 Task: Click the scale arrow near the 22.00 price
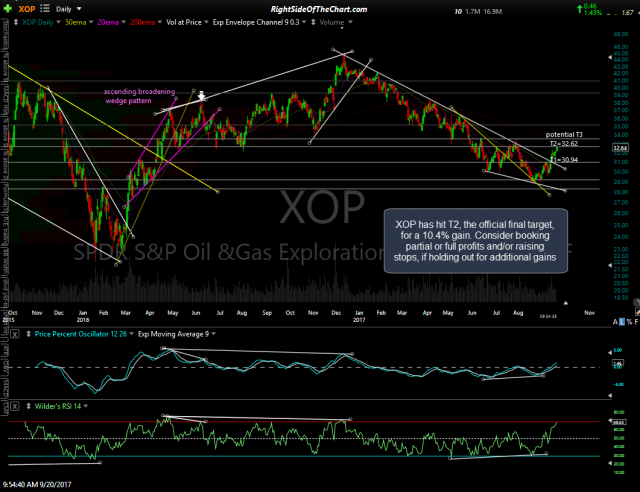coord(610,265)
